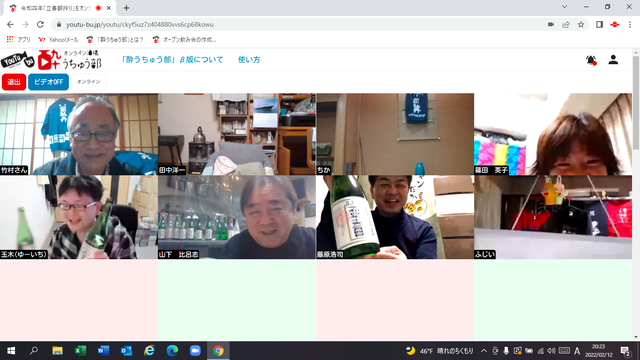The image size is (640, 360).
Task: Open 「酔うちゅう部」とは？ bookmark
Action: (x=116, y=40)
